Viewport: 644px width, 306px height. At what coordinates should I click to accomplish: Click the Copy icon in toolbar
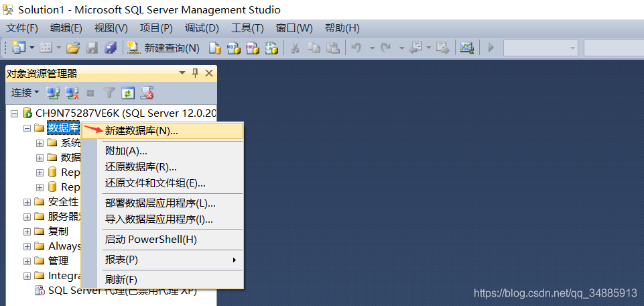tap(314, 48)
